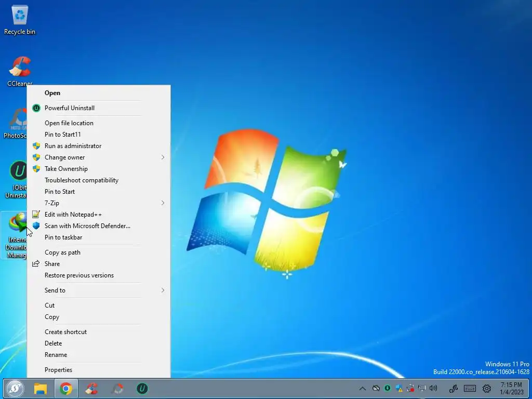Select Troubleshoot compatibility

tap(98, 180)
